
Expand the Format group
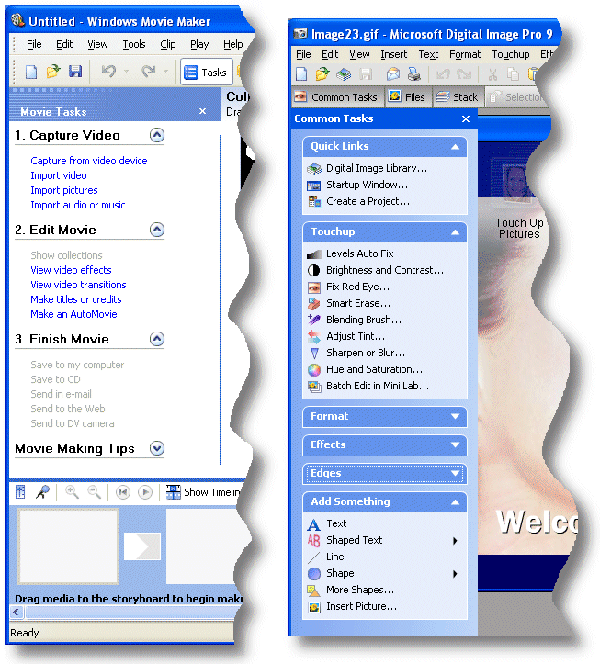[455, 417]
